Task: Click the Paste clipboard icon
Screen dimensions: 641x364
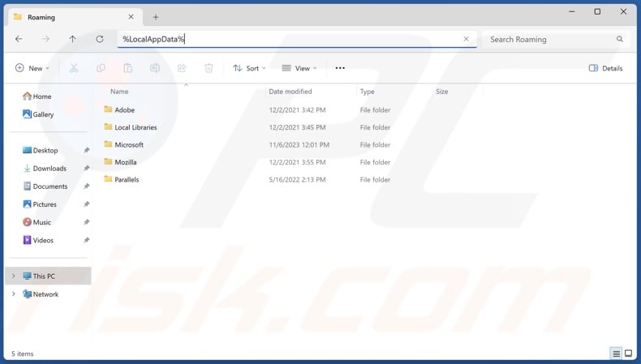Action: pyautogui.click(x=128, y=68)
